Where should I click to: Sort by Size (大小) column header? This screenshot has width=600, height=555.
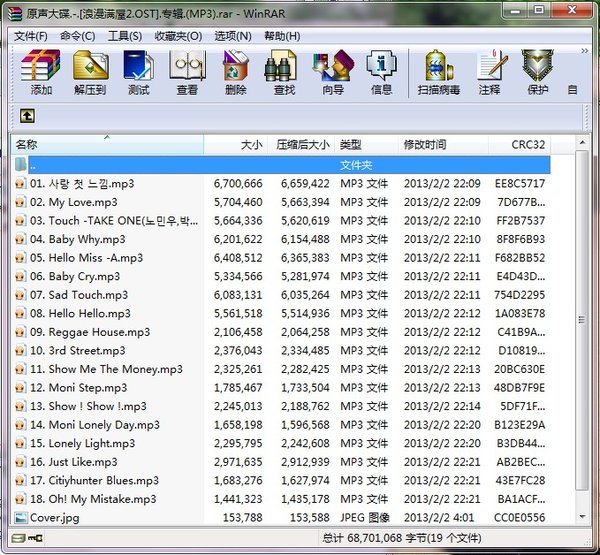235,145
